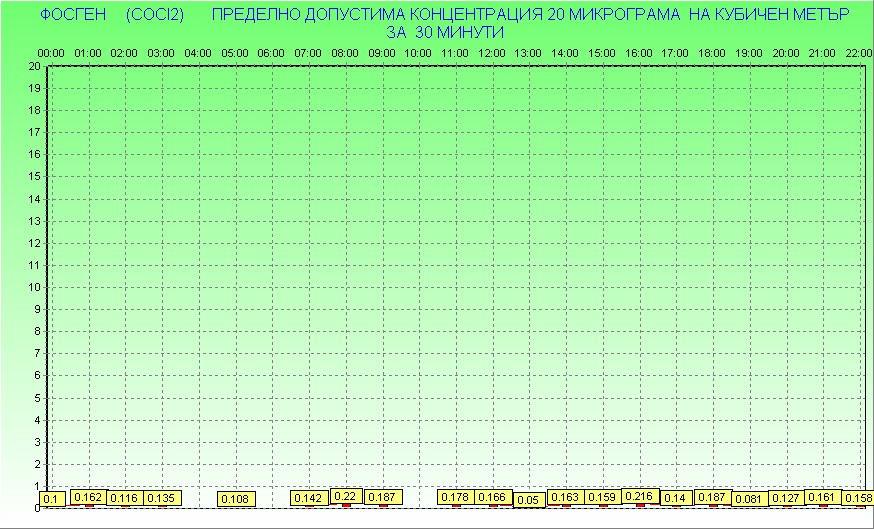Select the 0.159 data label
Screen dimensions: 874x529
(603, 497)
